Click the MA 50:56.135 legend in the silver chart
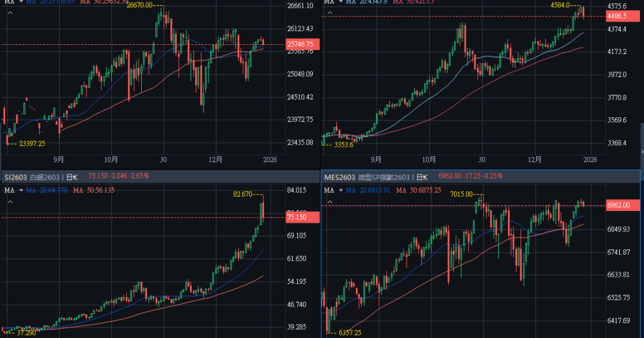This screenshot has height=338, width=644. pos(94,190)
